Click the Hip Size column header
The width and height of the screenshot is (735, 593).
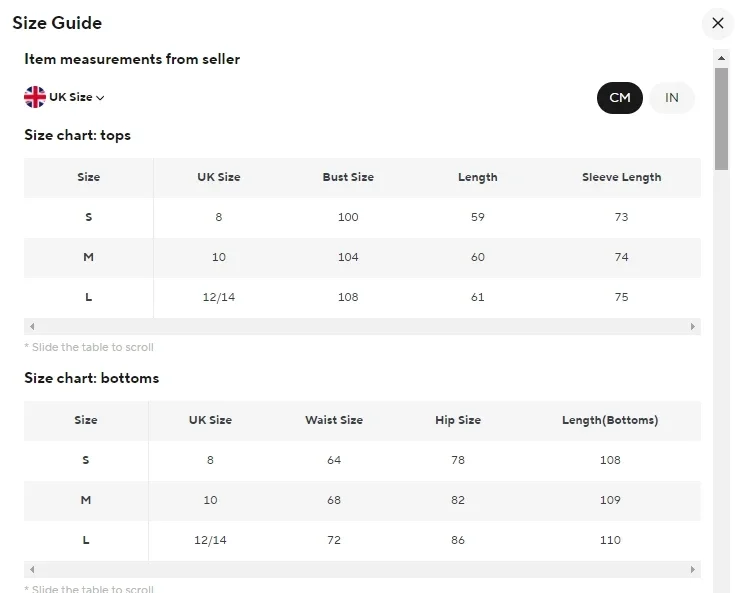[458, 420]
